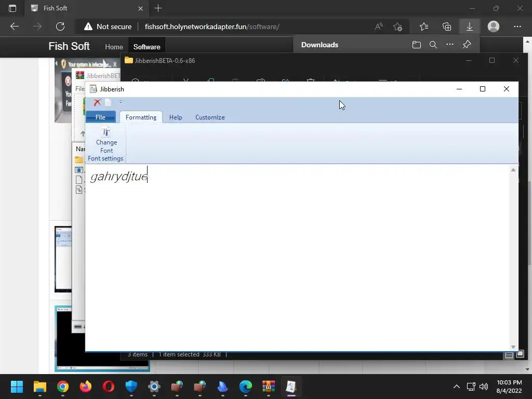Viewport: 532px width, 399px height.
Task: Click the Jibberish editor scroll up arrow
Action: tap(513, 170)
